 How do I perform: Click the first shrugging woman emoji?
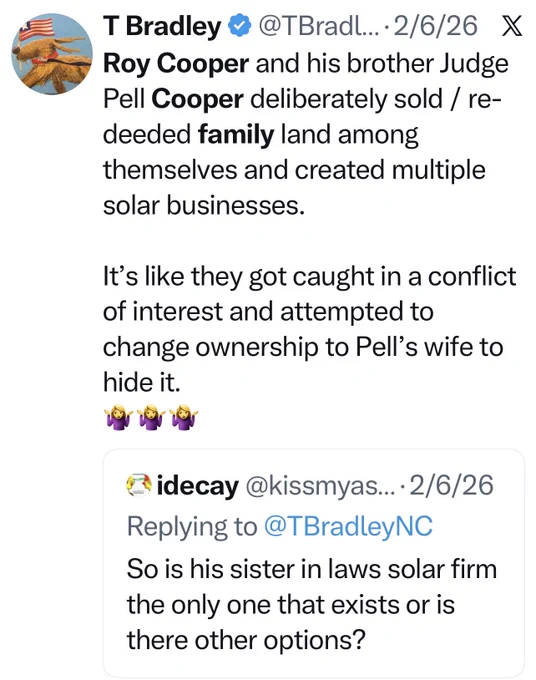118,417
